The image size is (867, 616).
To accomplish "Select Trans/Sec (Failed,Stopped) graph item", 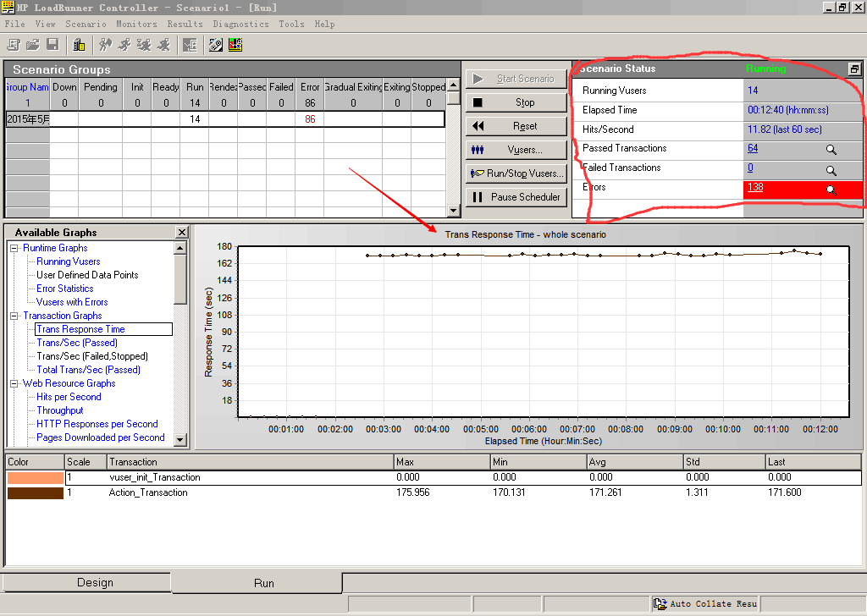I will coord(92,356).
